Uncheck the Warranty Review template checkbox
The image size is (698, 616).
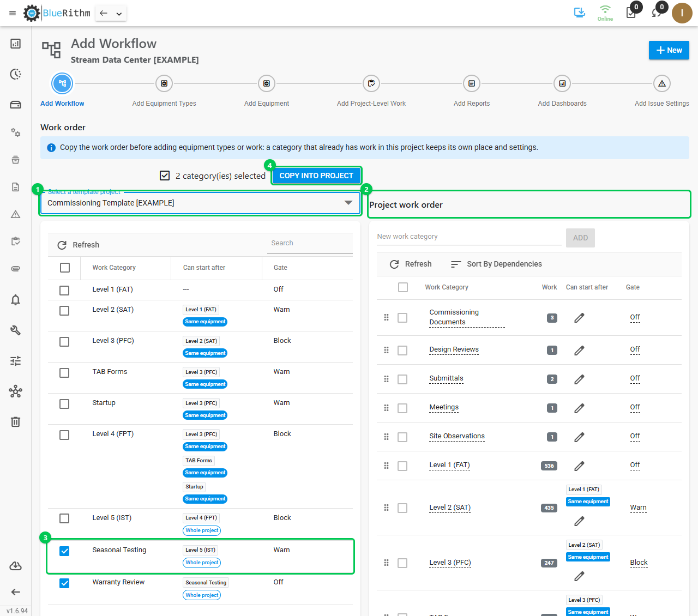pyautogui.click(x=64, y=583)
